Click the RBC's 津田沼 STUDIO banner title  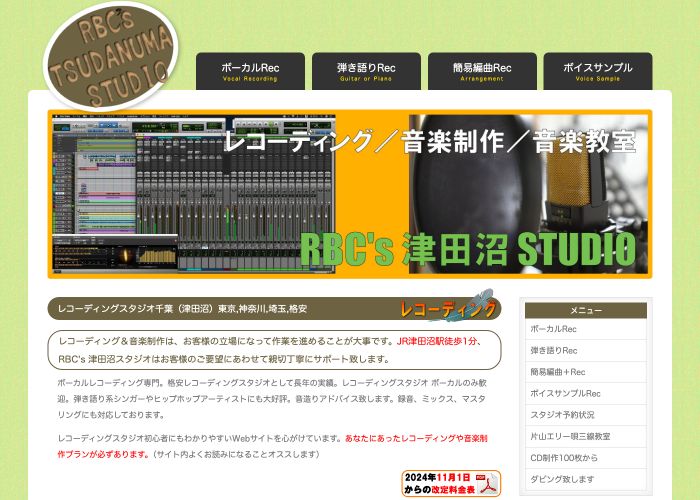(468, 249)
